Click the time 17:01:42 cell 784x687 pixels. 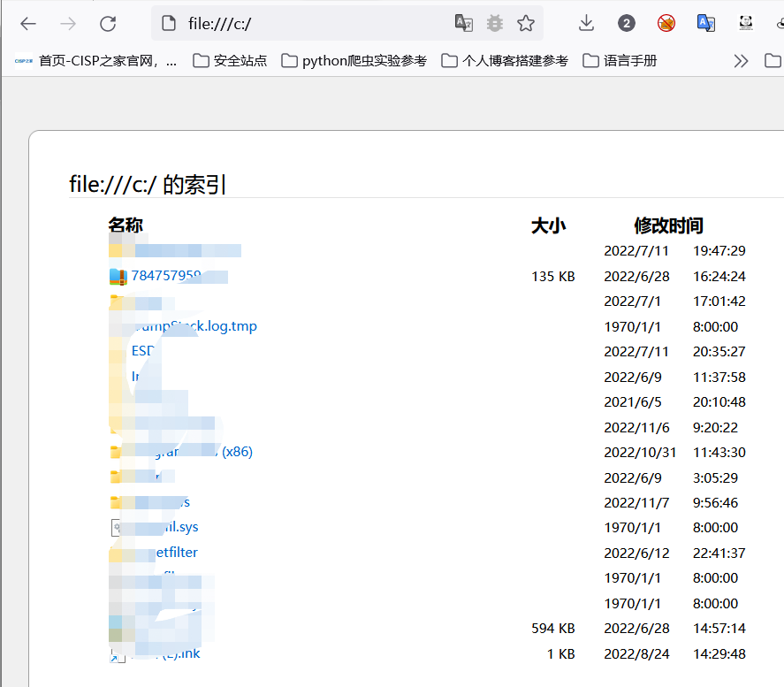[719, 302]
